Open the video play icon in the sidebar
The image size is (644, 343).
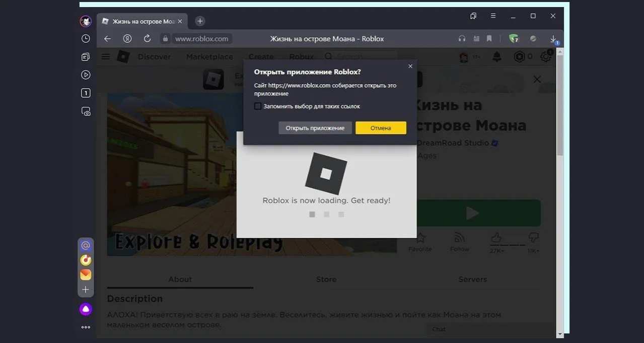point(86,75)
